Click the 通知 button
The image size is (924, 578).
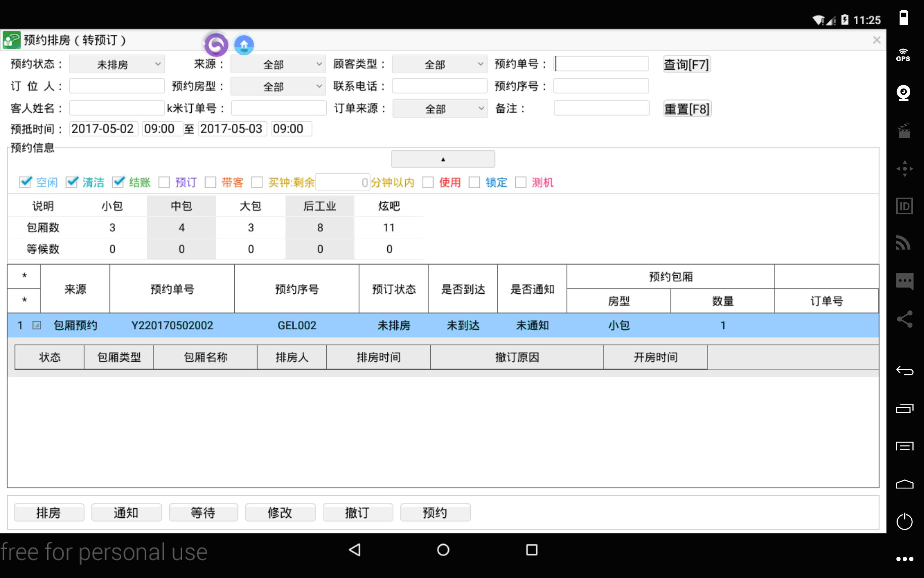(x=126, y=513)
